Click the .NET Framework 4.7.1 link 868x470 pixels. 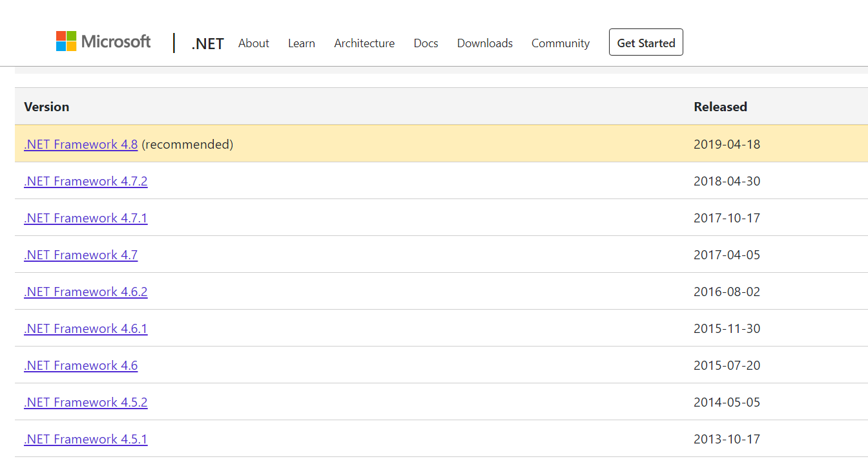pos(85,218)
